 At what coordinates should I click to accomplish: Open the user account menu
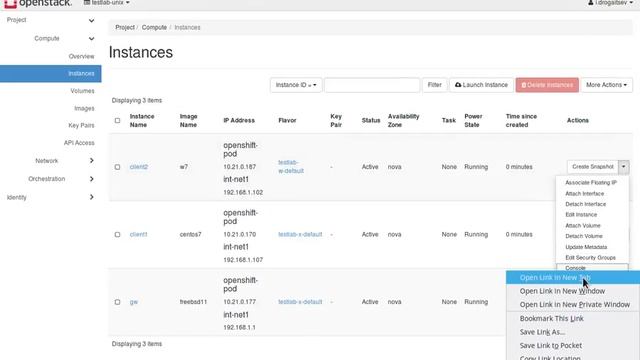(x=610, y=3)
